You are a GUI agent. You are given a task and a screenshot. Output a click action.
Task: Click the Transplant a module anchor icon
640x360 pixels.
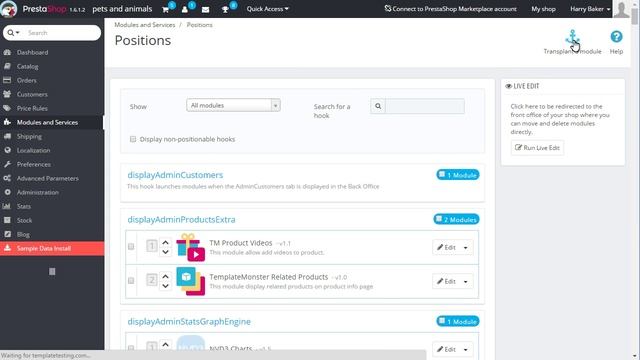(572, 38)
